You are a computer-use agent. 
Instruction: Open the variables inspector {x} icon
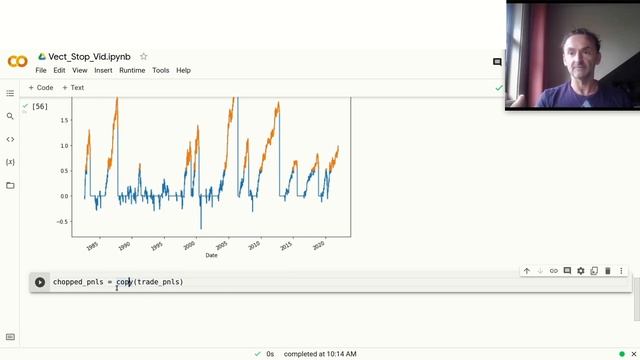10,162
